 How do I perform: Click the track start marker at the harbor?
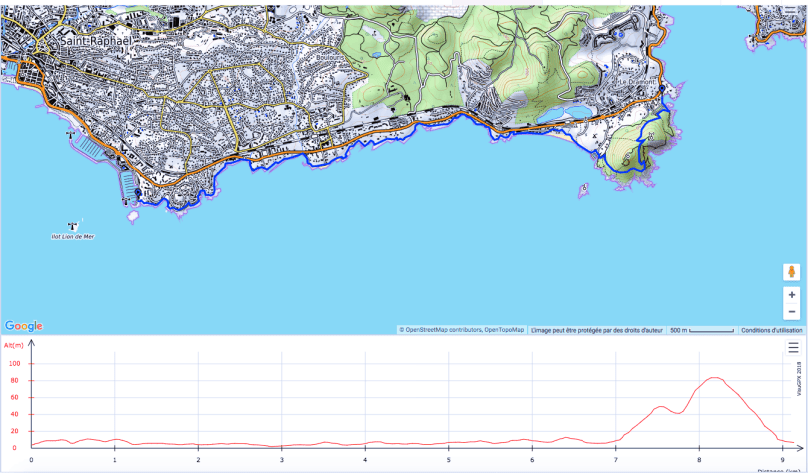138,204
